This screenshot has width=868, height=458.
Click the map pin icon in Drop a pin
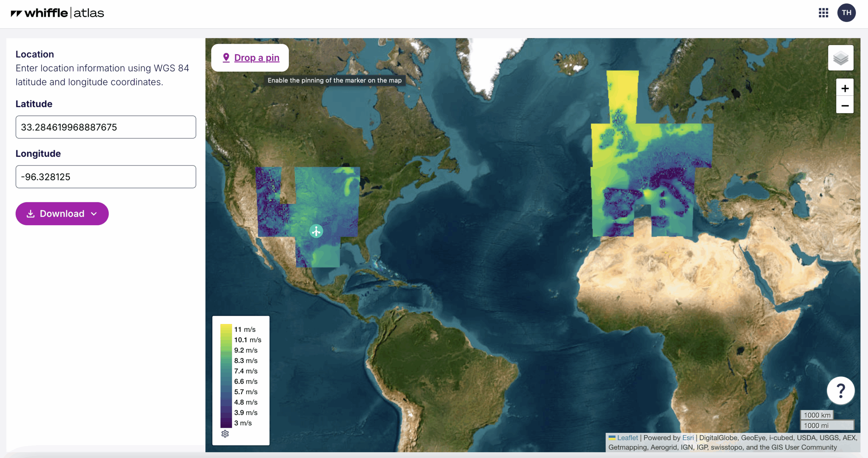point(226,58)
